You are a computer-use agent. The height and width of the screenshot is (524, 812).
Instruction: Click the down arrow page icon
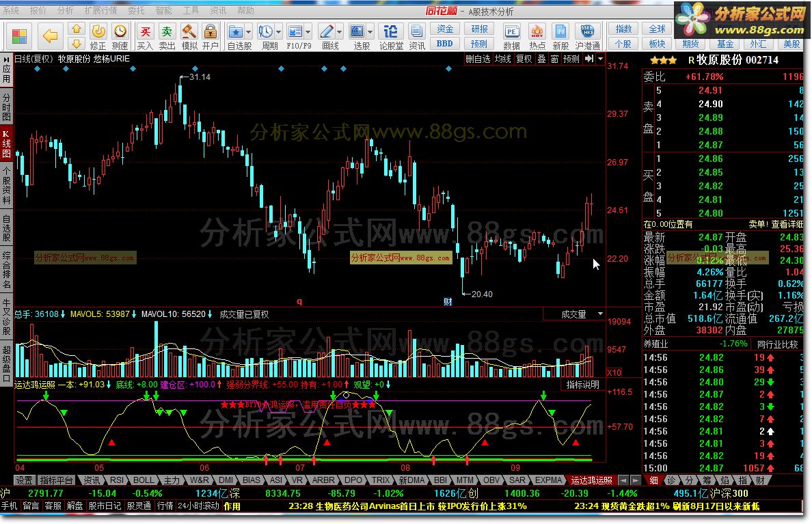[x=77, y=43]
